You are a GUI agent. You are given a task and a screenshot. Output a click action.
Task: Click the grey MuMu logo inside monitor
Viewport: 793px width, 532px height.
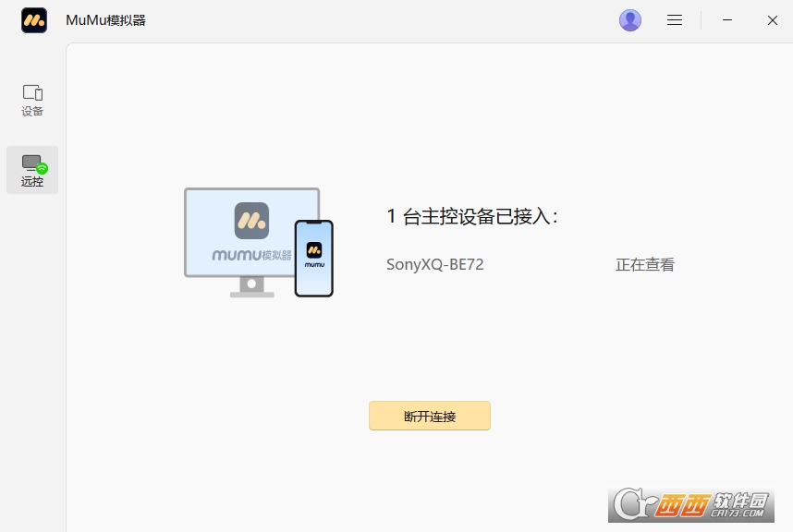pyautogui.click(x=251, y=221)
